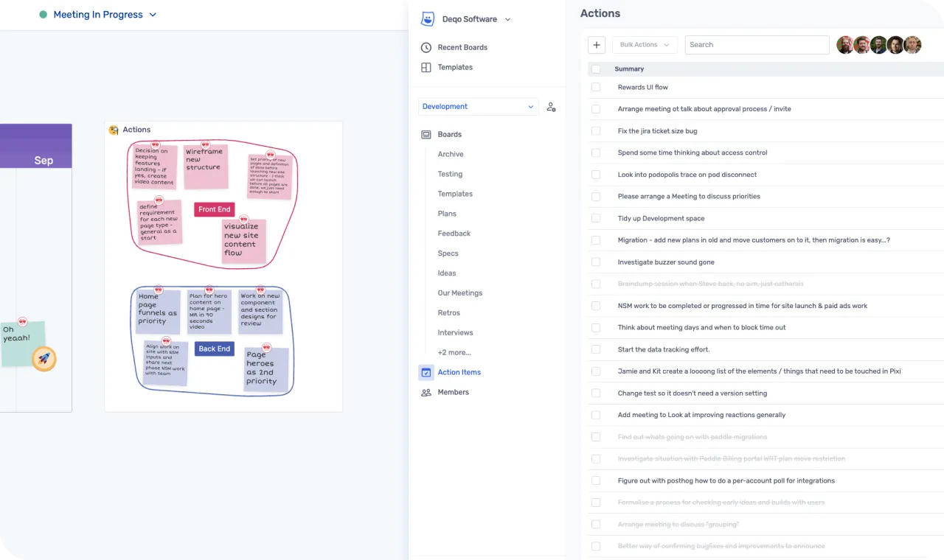Click the rocket badge on sticky note
The image size is (944, 560).
tap(44, 359)
